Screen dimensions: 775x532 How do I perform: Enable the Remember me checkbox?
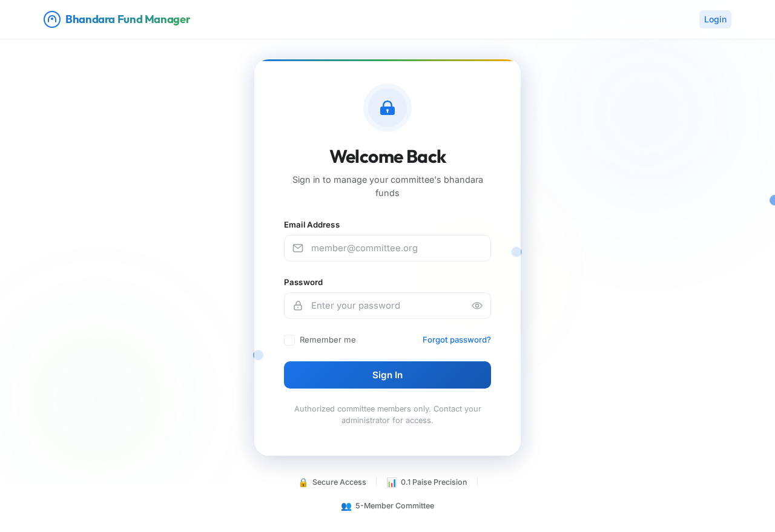point(289,340)
